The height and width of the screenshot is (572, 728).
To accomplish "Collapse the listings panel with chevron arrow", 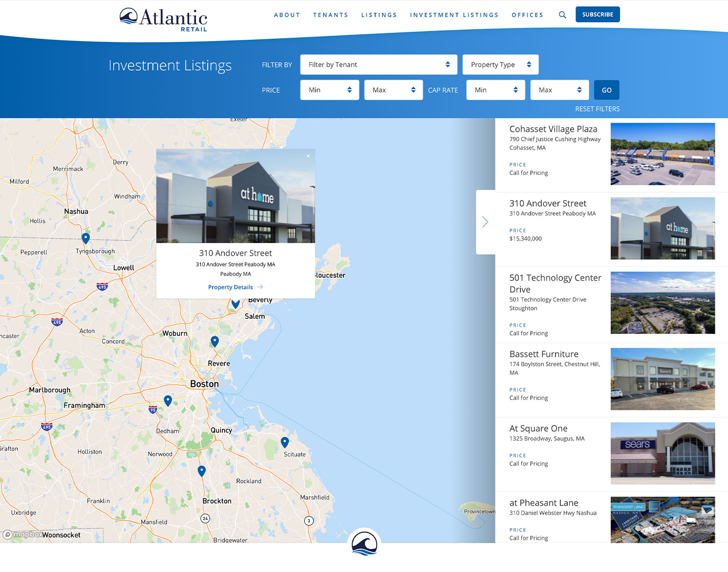I will tap(485, 222).
